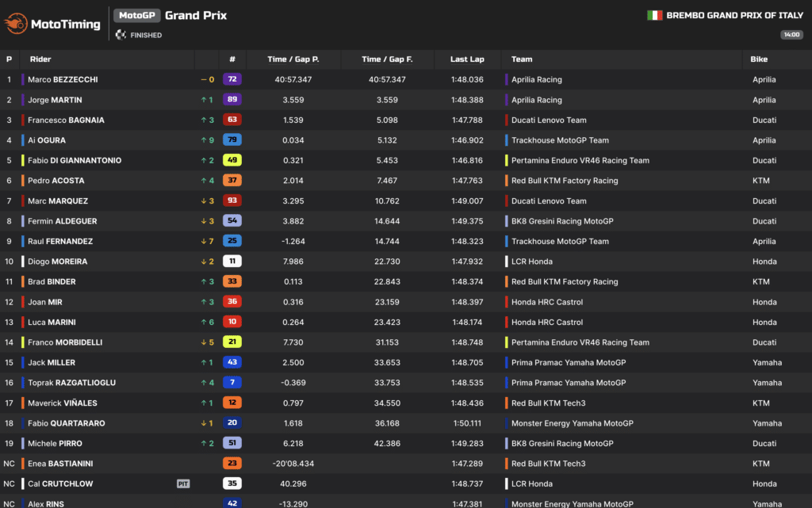The height and width of the screenshot is (508, 812).
Task: Click the MotoTiming logo icon
Action: [16, 23]
